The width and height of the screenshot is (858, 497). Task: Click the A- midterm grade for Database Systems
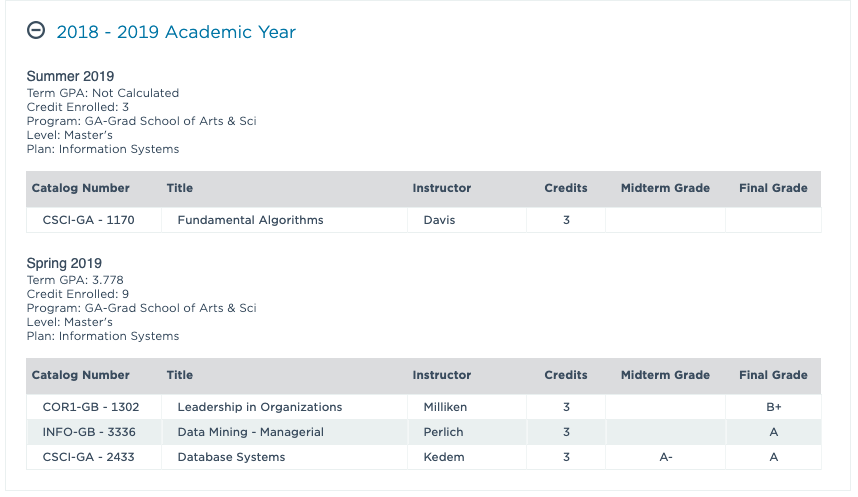pyautogui.click(x=665, y=457)
